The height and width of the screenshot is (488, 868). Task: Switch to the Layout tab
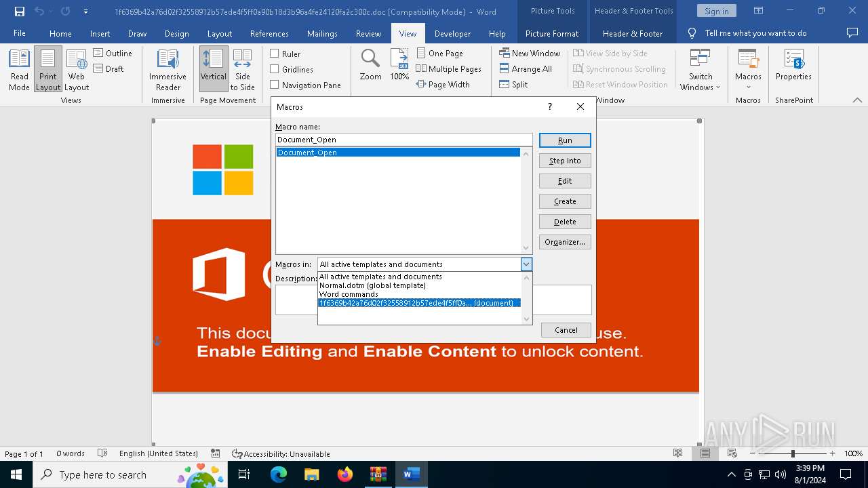pyautogui.click(x=219, y=33)
